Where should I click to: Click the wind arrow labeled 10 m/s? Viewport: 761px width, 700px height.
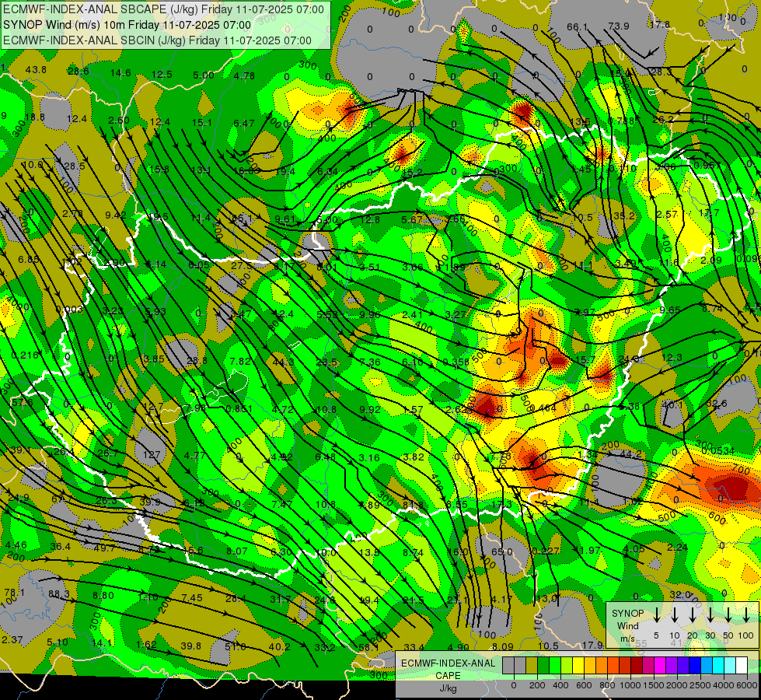pyautogui.click(x=674, y=615)
